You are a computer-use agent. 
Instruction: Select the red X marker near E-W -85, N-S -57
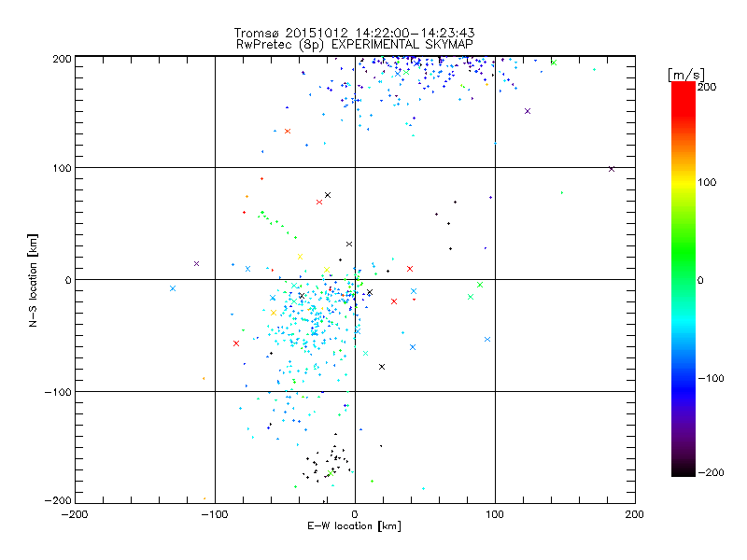click(236, 343)
